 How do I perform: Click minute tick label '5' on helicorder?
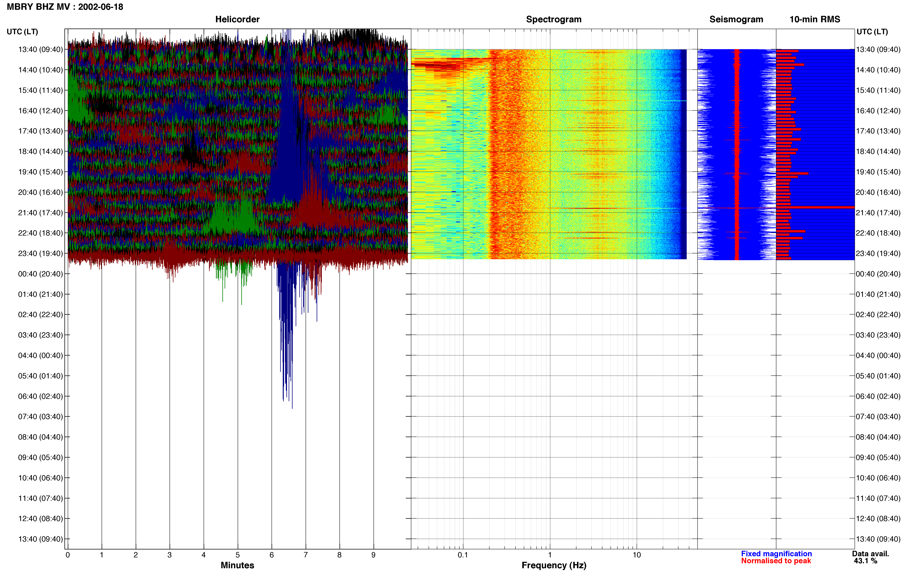[238, 555]
